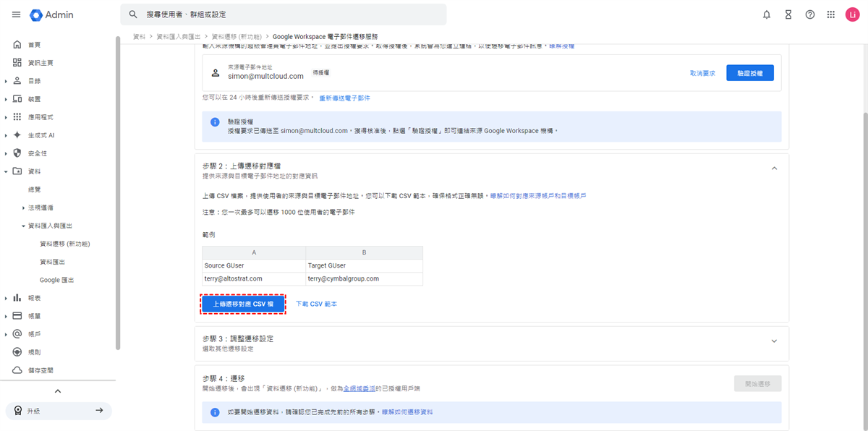This screenshot has height=431, width=868.
Task: Click cell terry@altostrat.com in example table
Action: coord(254,278)
